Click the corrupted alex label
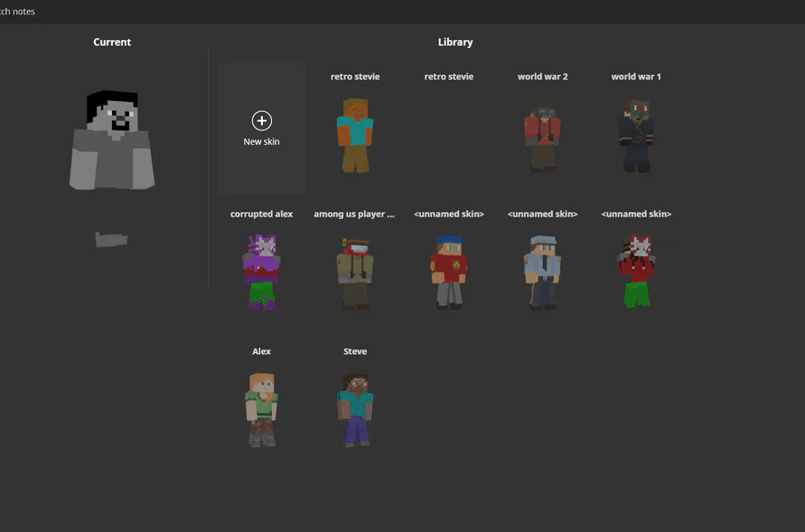 (x=261, y=214)
